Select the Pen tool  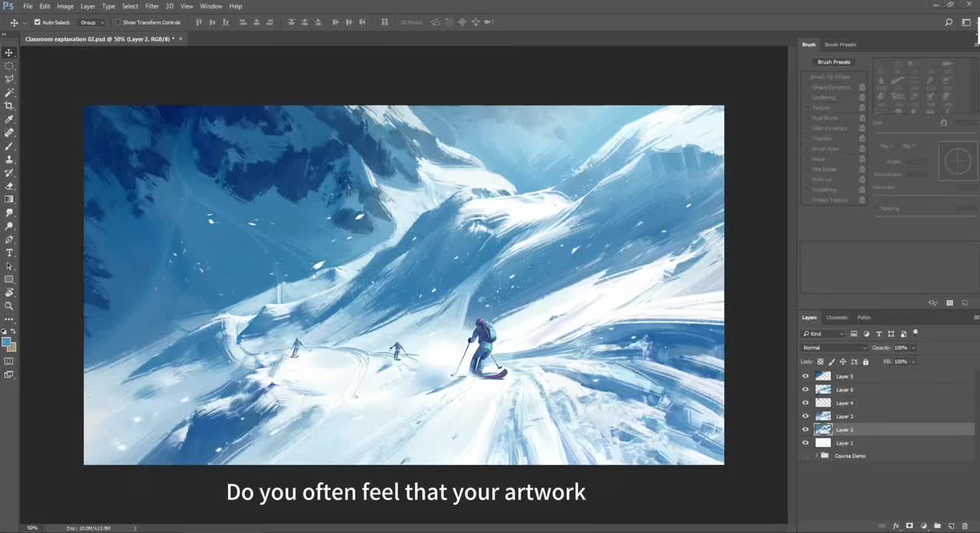click(x=9, y=239)
